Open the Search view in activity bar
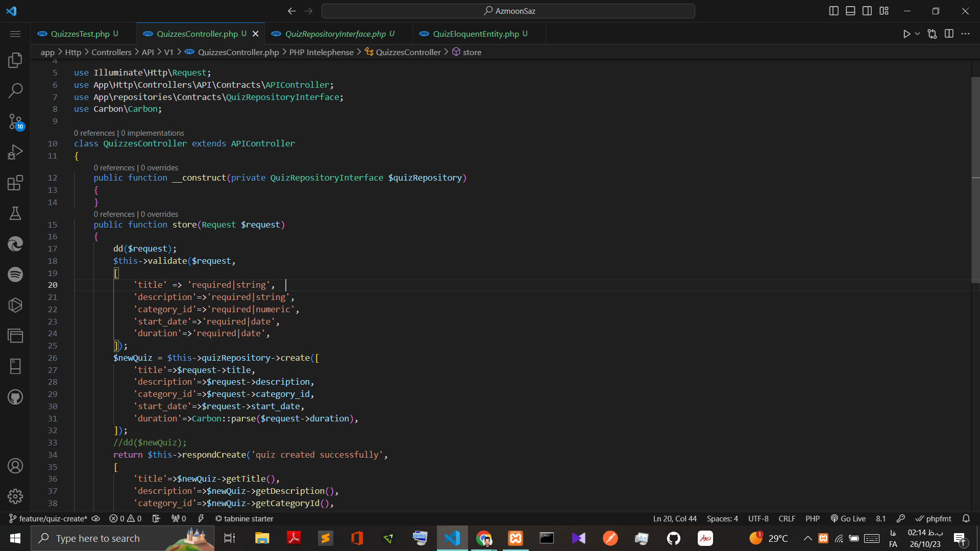This screenshot has width=980, height=551. (15, 91)
